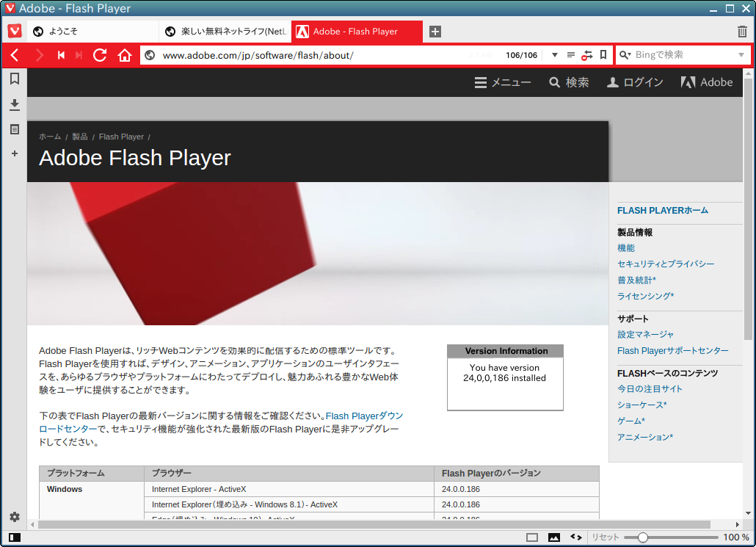Open the Notes side panel
756x547 pixels.
[15, 129]
